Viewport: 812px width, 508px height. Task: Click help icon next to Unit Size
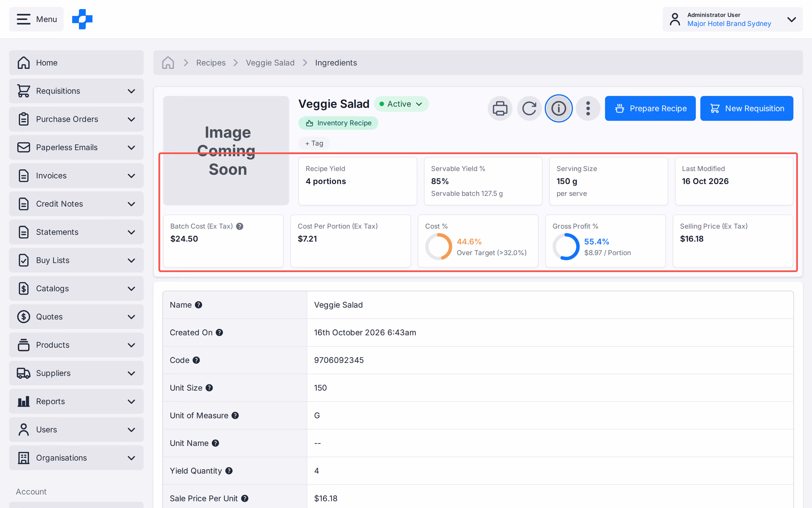[x=209, y=388]
